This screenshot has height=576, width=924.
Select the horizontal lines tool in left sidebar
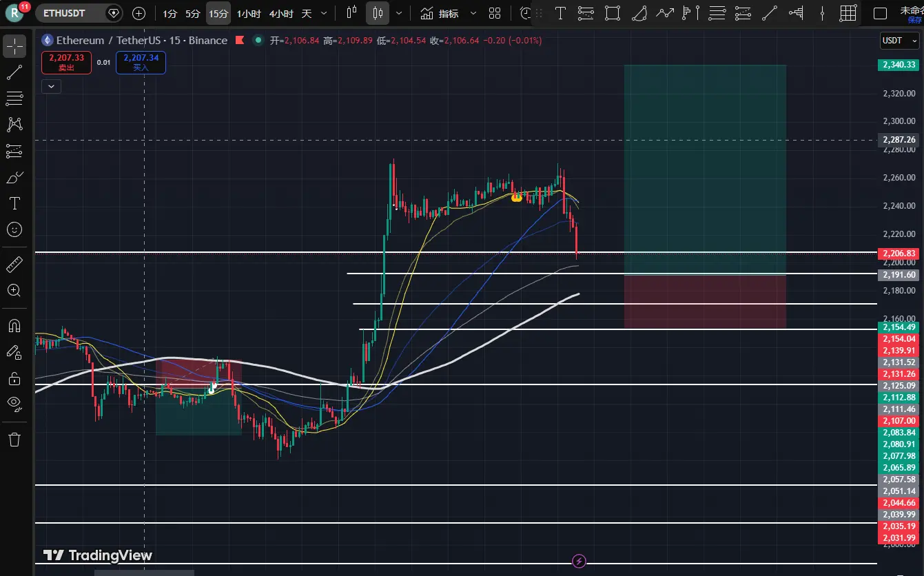14,99
